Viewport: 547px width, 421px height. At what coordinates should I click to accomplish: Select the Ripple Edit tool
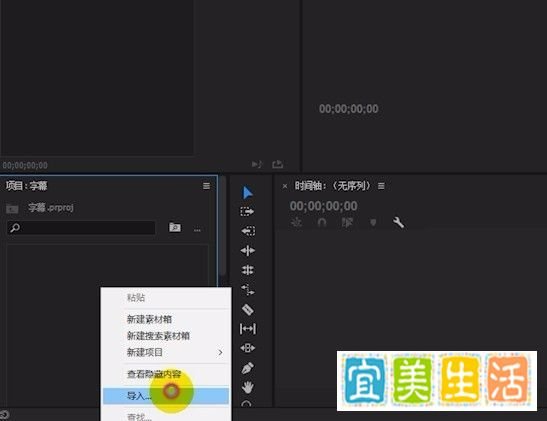(x=248, y=250)
